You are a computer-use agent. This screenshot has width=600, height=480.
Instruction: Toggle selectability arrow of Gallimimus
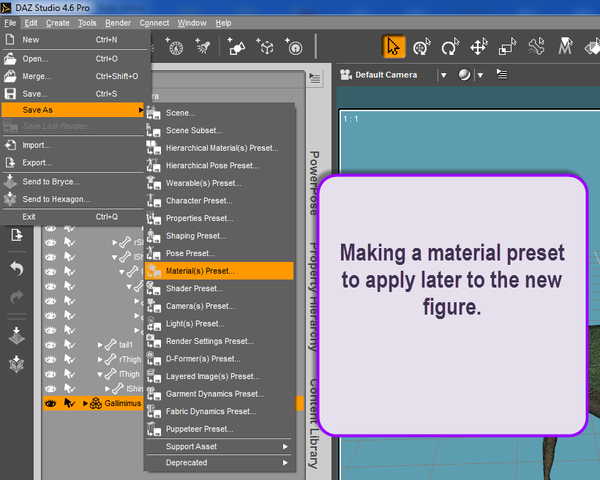coord(69,403)
